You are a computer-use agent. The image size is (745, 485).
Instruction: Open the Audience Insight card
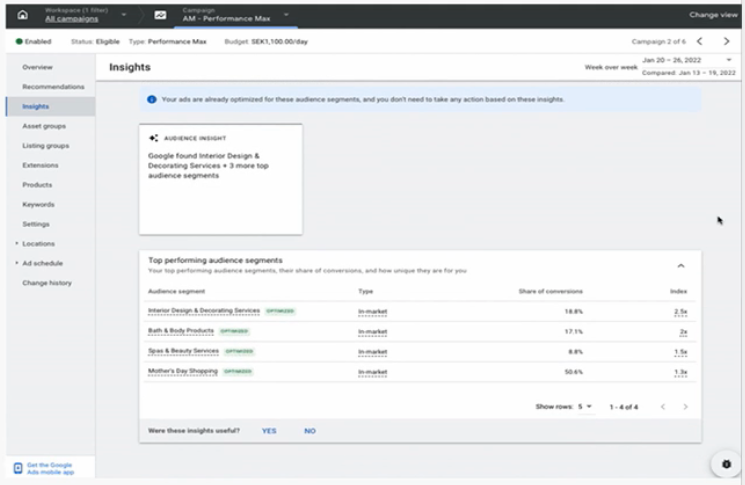(220, 180)
